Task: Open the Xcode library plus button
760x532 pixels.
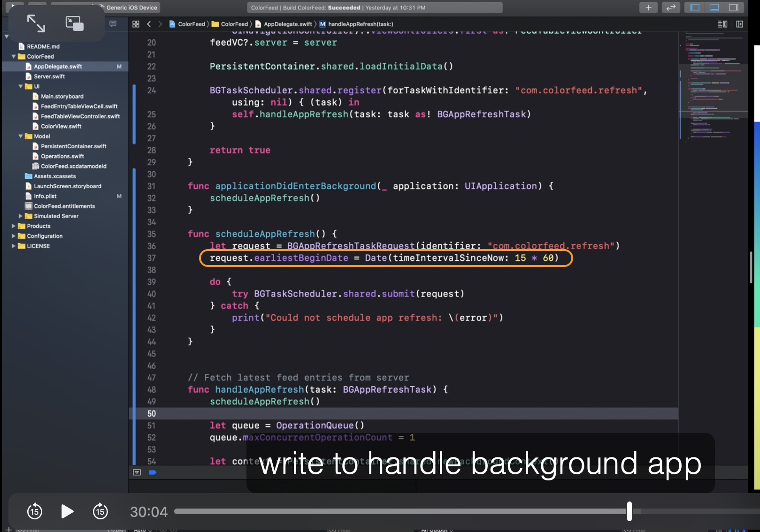Action: click(x=648, y=8)
